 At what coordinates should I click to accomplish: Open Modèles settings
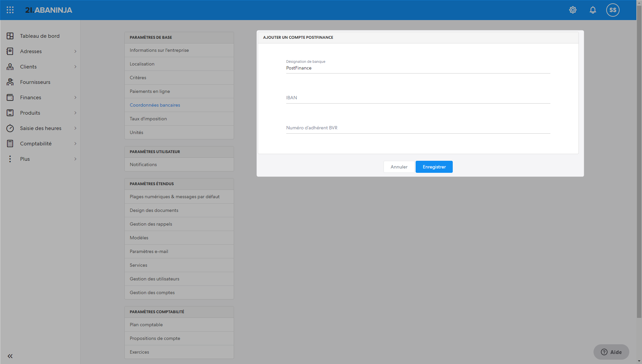(x=179, y=238)
